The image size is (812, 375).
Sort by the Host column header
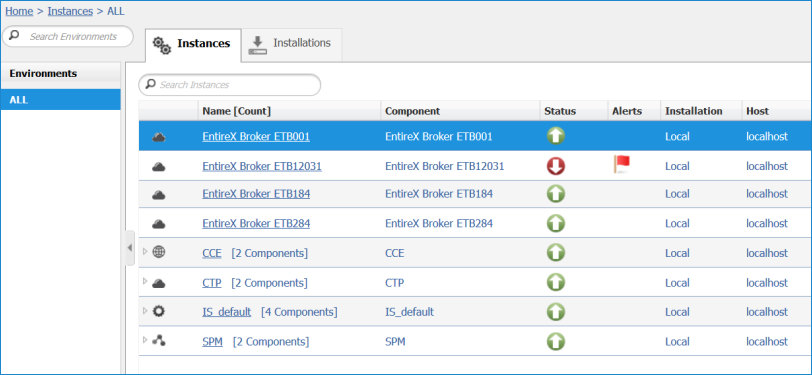(x=776, y=111)
